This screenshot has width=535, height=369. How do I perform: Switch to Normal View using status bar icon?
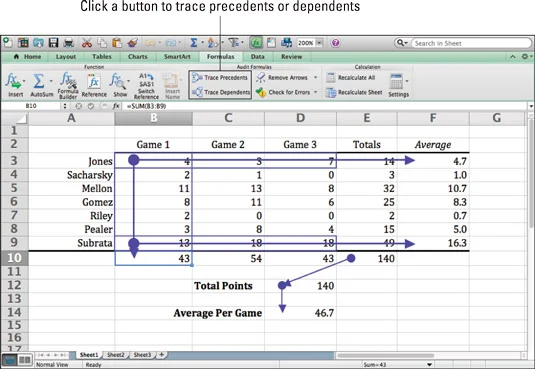pos(9,359)
